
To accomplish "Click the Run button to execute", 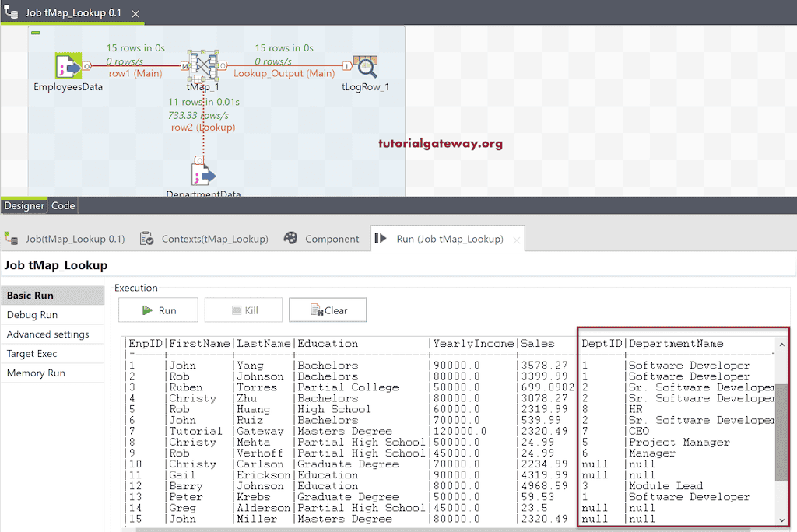I will pyautogui.click(x=158, y=310).
